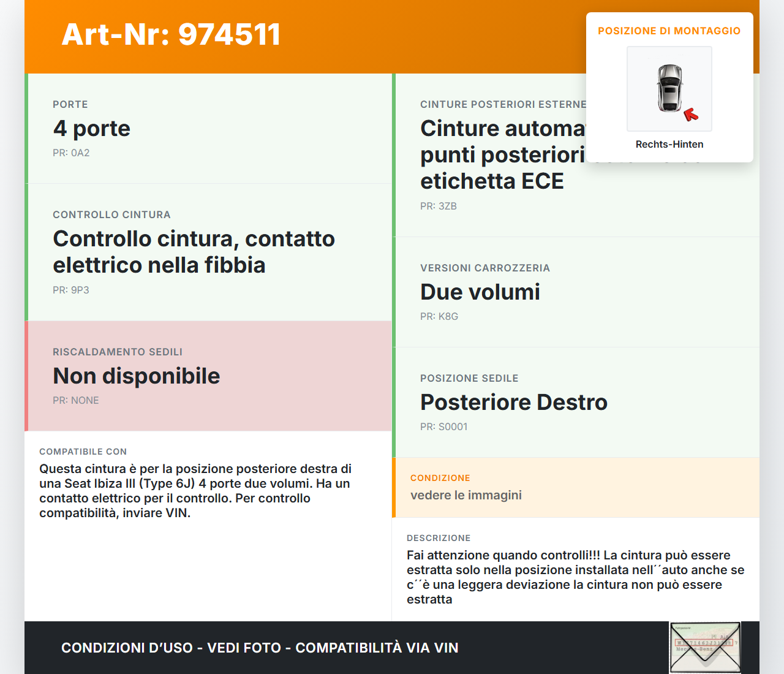The width and height of the screenshot is (784, 674).
Task: Click the "PORTE" label
Action: (x=70, y=104)
